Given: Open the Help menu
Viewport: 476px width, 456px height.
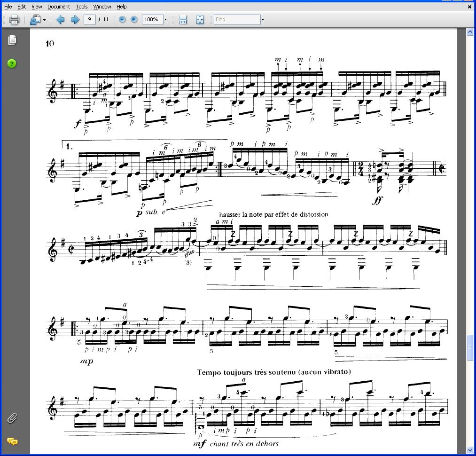Looking at the screenshot, I should (121, 7).
